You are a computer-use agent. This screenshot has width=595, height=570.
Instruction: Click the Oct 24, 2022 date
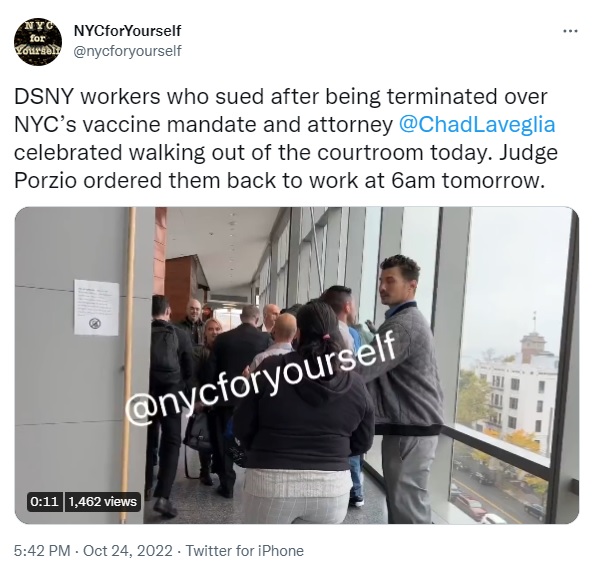click(128, 551)
